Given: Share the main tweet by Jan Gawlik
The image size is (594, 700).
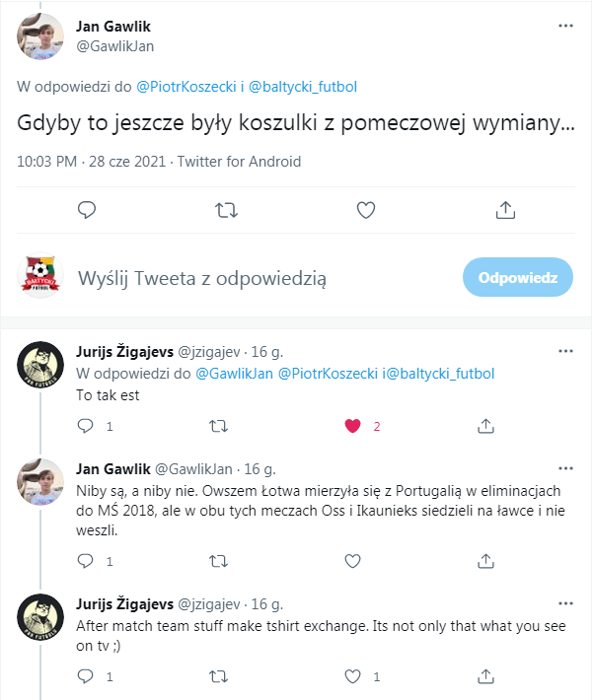Looking at the screenshot, I should [x=505, y=210].
